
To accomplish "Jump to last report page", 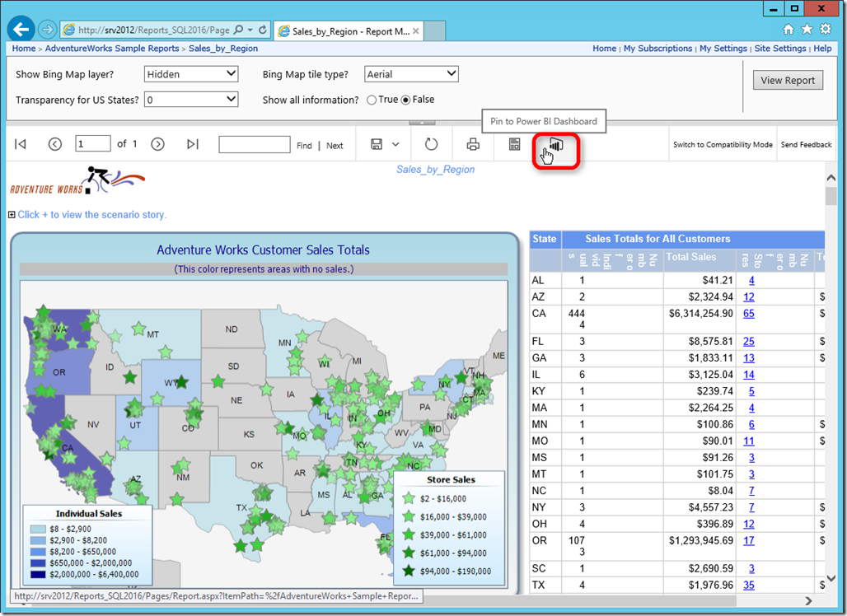I will coord(192,144).
